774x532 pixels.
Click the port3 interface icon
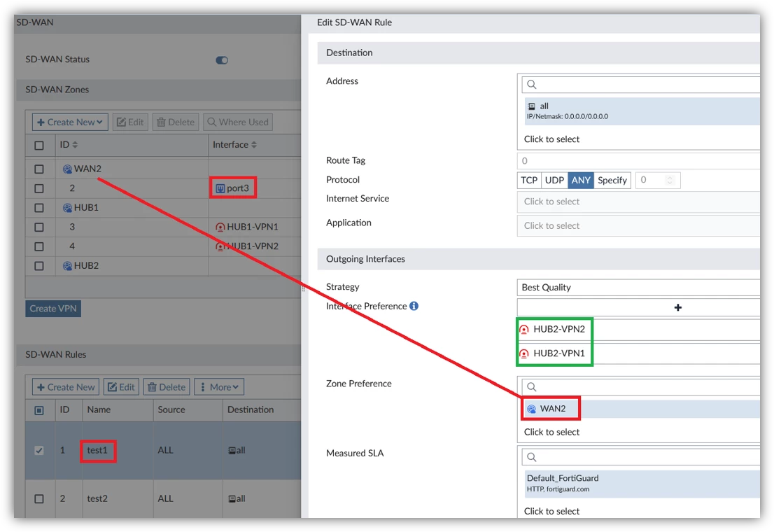[220, 189]
